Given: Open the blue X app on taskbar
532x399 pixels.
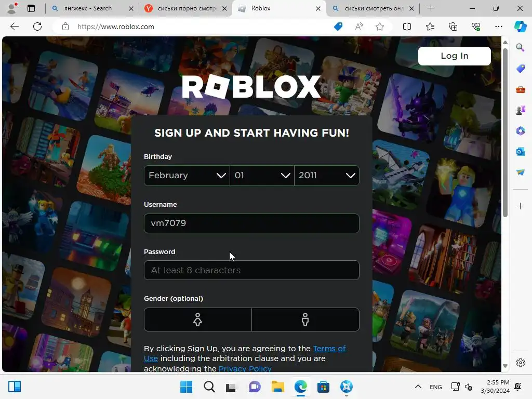Looking at the screenshot, I should [347, 387].
